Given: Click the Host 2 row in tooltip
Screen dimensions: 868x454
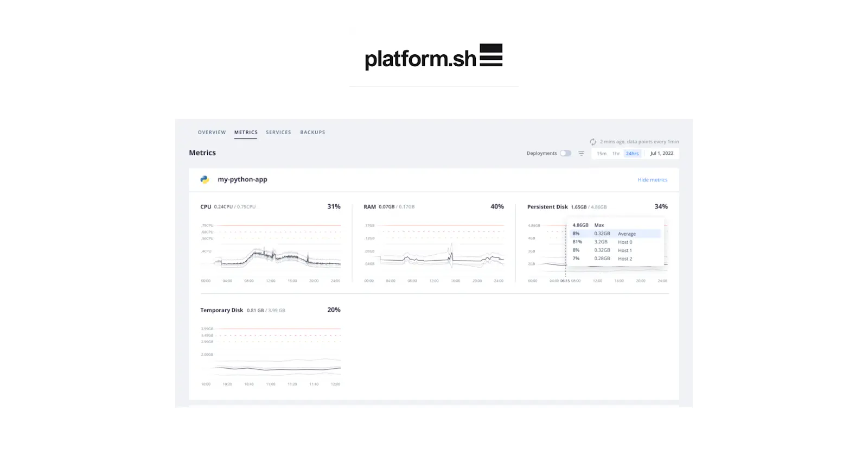Looking at the screenshot, I should (616, 258).
